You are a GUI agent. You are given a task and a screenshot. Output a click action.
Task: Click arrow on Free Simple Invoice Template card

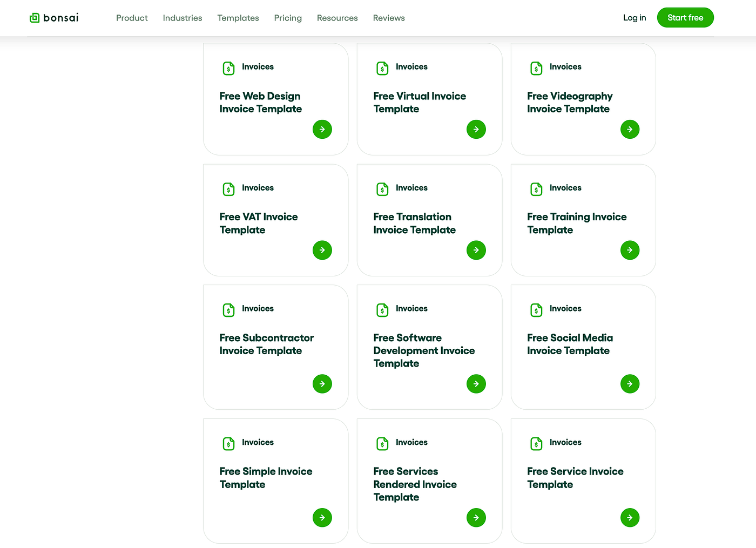click(x=322, y=518)
